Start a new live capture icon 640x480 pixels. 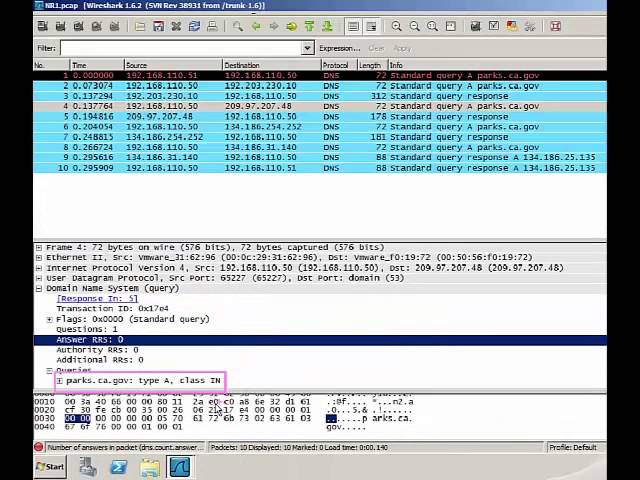(x=78, y=27)
